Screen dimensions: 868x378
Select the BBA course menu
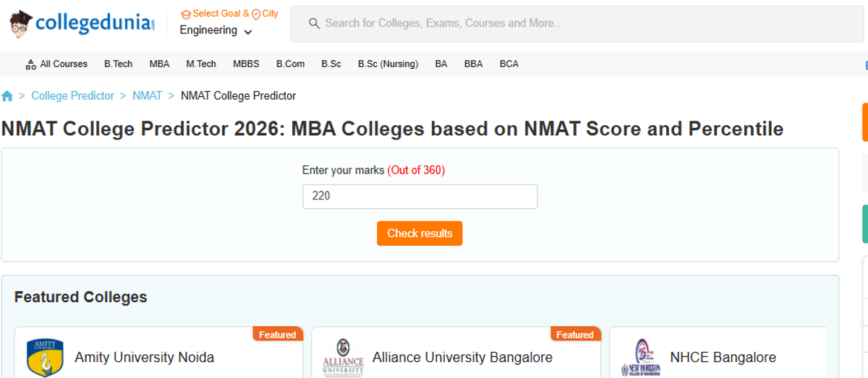[x=473, y=64]
